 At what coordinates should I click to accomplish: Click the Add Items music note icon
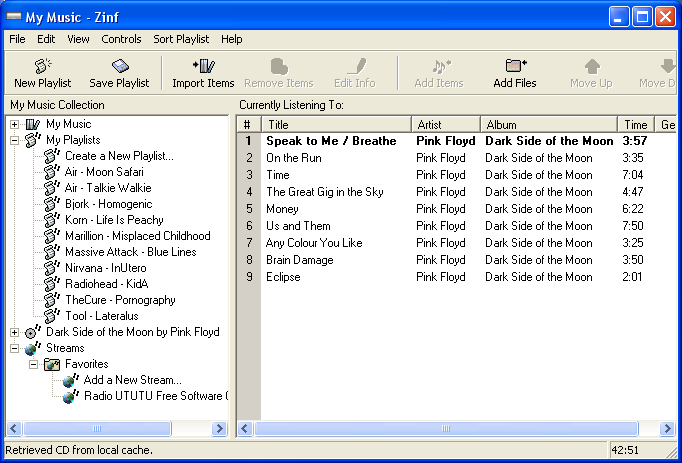click(x=441, y=66)
